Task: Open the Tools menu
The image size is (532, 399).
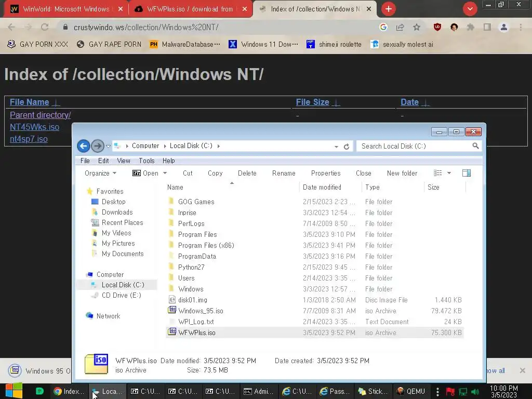Action: pyautogui.click(x=147, y=161)
